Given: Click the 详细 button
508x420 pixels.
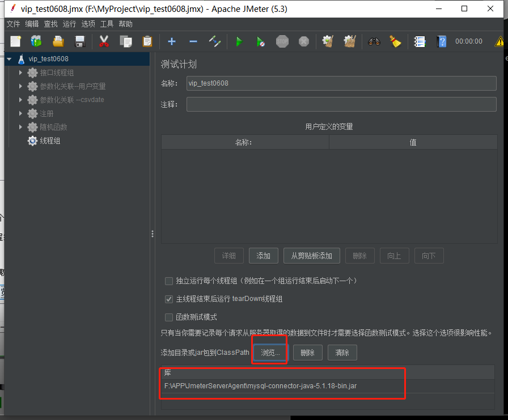Looking at the screenshot, I should (228, 256).
